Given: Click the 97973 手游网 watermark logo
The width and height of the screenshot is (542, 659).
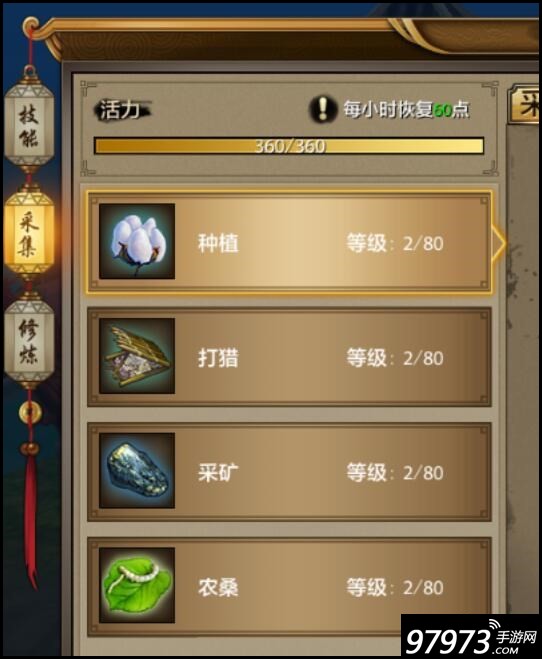Looking at the screenshot, I should pos(470,636).
